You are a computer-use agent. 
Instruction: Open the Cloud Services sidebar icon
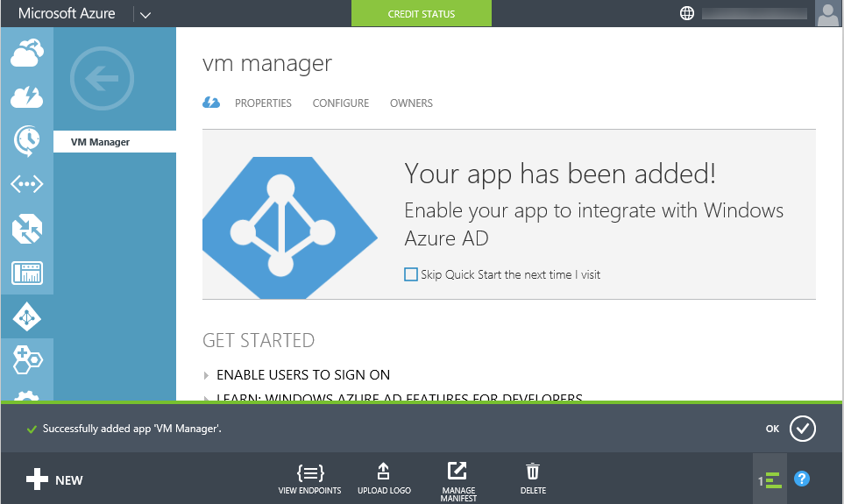(x=27, y=53)
